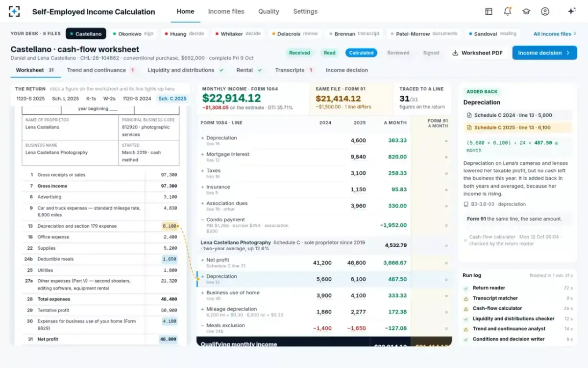Open the sparkle assistant icon
Viewport: 588px width, 368px height.
pos(571,11)
